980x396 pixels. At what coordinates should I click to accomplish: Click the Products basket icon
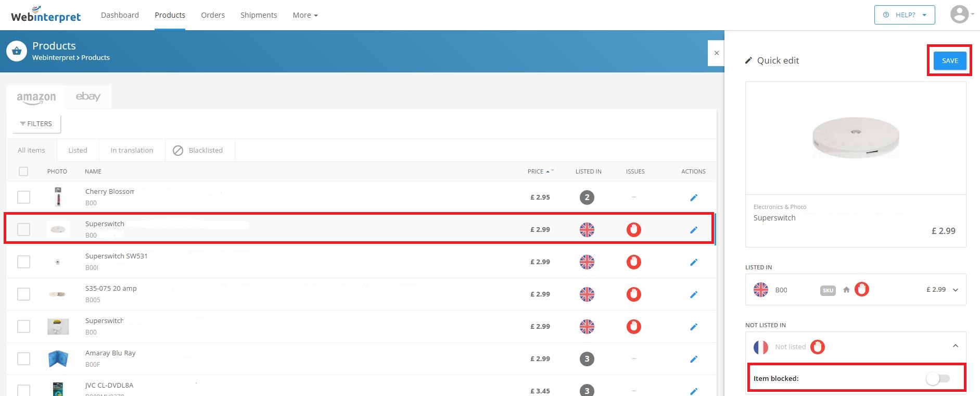17,51
